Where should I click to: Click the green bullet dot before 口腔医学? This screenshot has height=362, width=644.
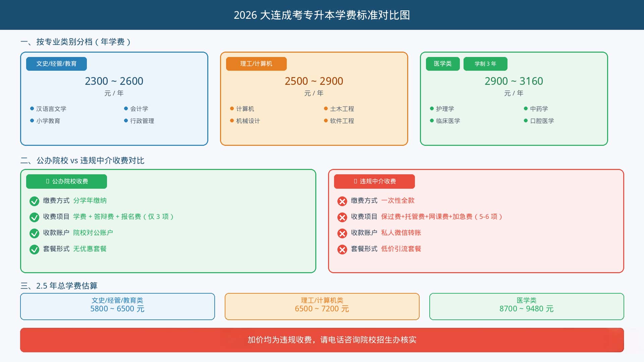[x=526, y=121]
